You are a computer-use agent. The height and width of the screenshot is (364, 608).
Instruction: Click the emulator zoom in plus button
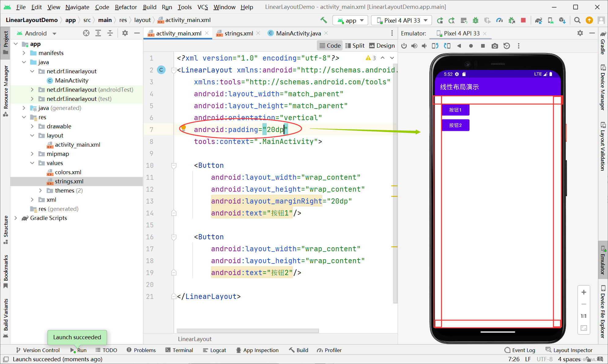(584, 292)
